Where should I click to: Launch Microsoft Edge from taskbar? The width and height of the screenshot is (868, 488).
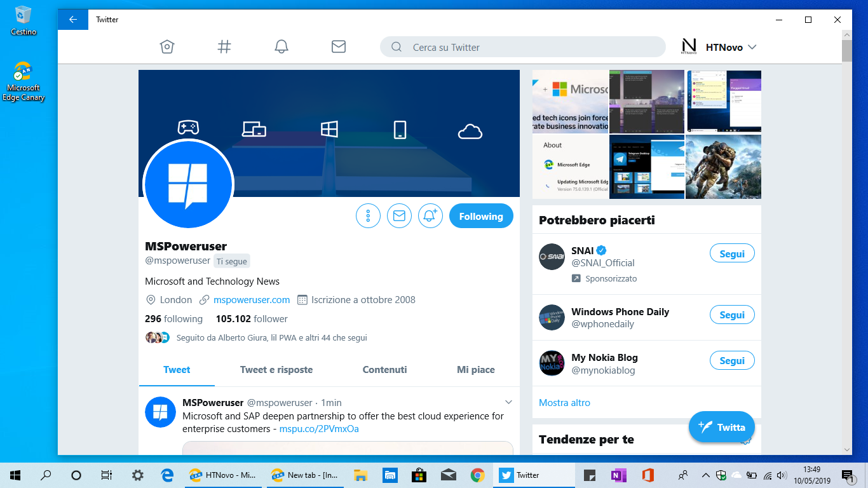(168, 475)
